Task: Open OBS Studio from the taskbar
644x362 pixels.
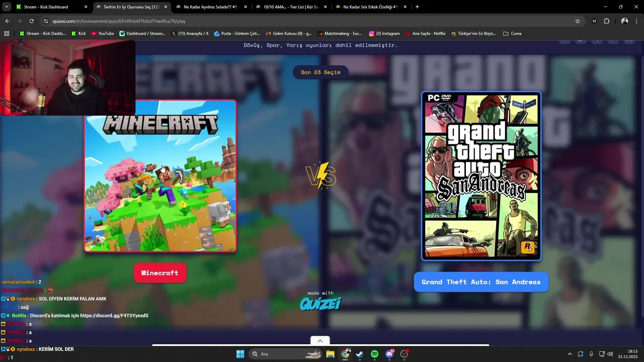Action: pyautogui.click(x=404, y=354)
